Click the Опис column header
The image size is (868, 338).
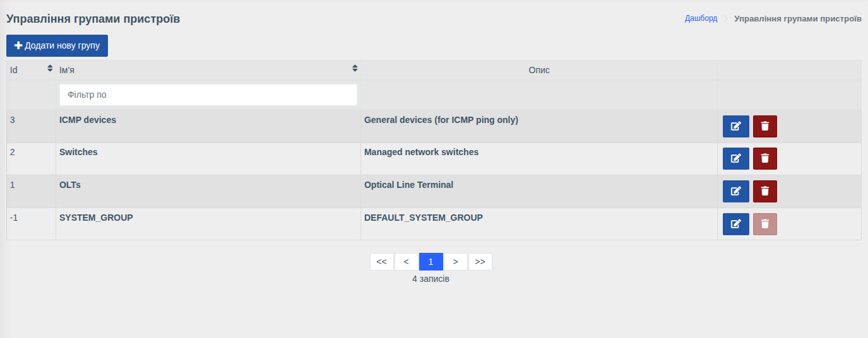pyautogui.click(x=539, y=70)
